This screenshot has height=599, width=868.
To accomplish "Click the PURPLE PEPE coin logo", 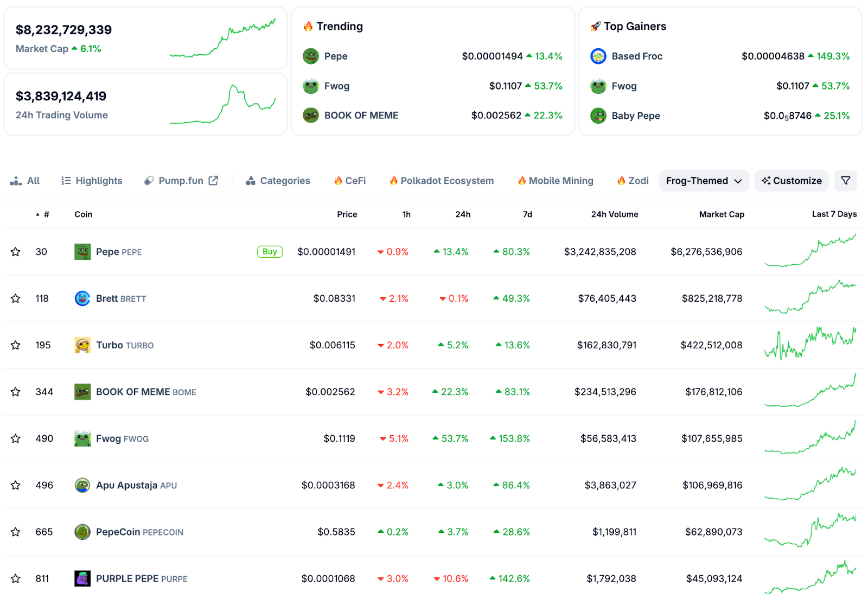I will pos(82,578).
